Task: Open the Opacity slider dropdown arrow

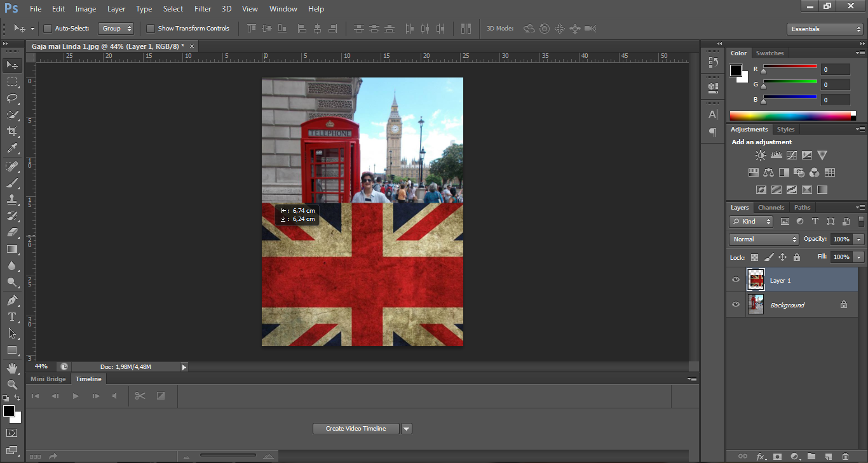Action: pyautogui.click(x=859, y=239)
